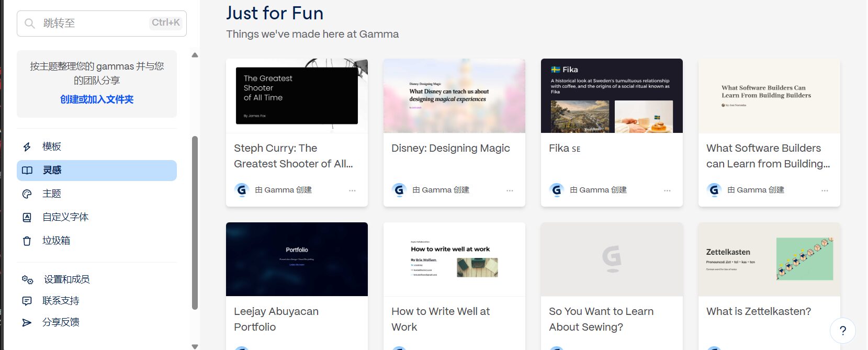Click Gamma avatar on Fika card

tap(557, 190)
